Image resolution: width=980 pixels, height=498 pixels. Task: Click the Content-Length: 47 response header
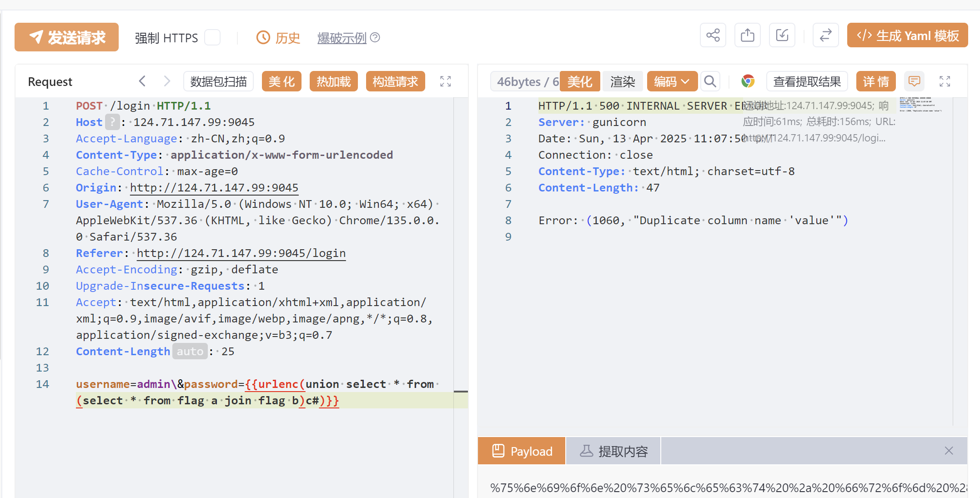click(599, 187)
